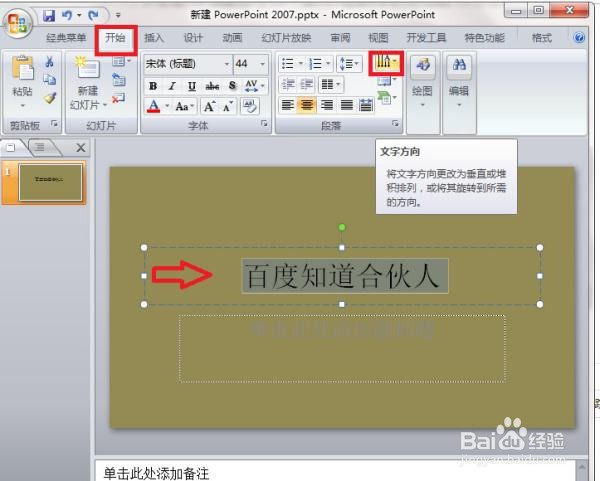Screen dimensions: 600x481
Task: Paste using the clipboard icon
Action: [22, 69]
